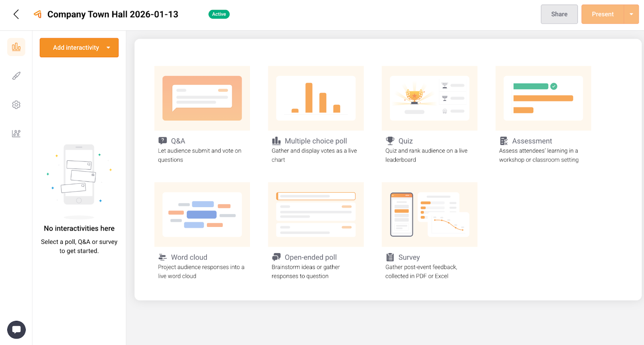This screenshot has width=644, height=345.
Task: Open the live chat support bubble
Action: point(17,330)
